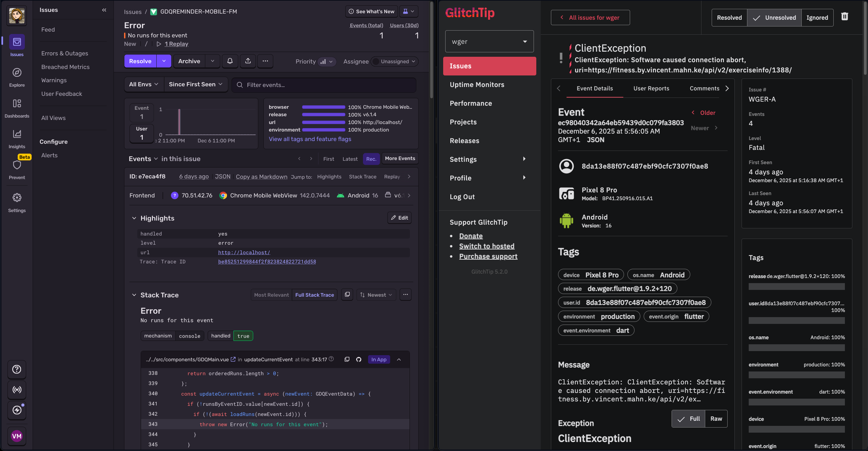Select the Most Relevant stack trace toggle
Viewport: 868px width, 451px height.
coord(271,295)
